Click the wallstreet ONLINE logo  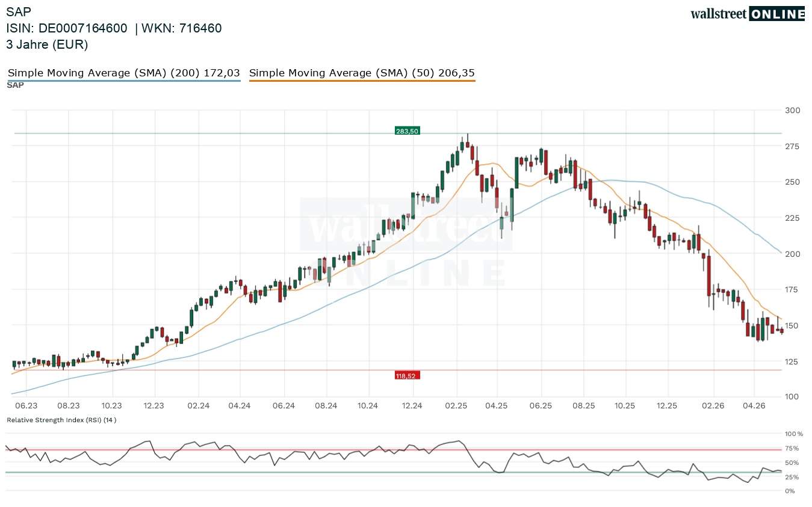[748, 14]
